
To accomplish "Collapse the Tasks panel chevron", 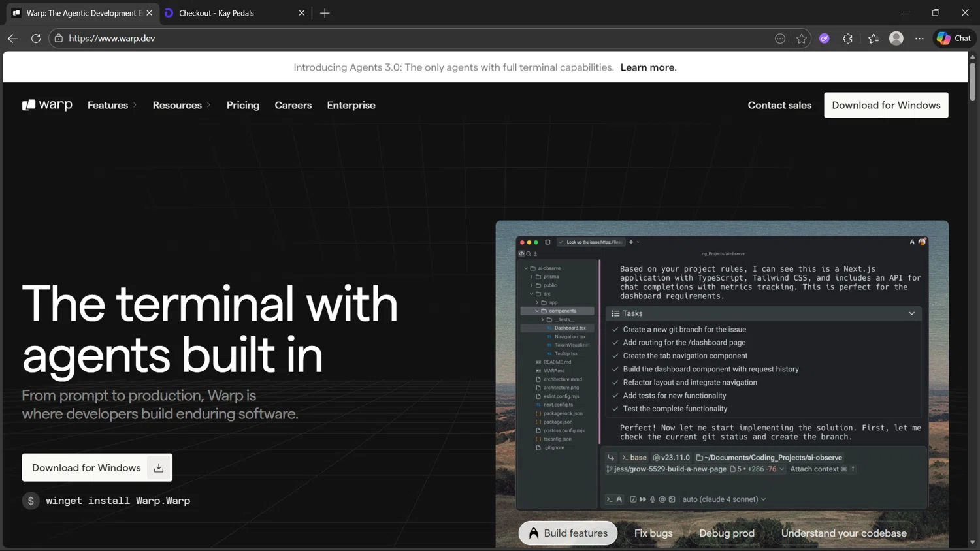I will [912, 313].
